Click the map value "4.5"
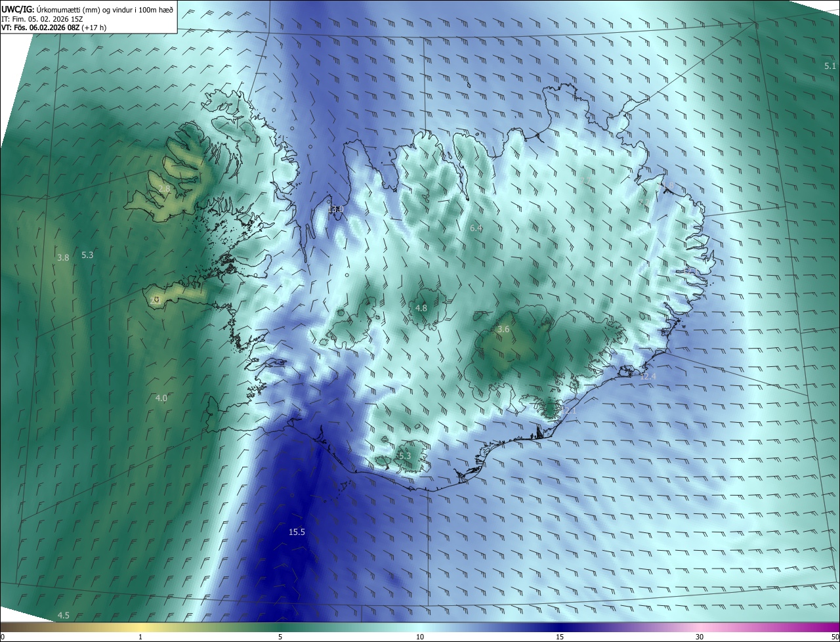 coord(63,615)
